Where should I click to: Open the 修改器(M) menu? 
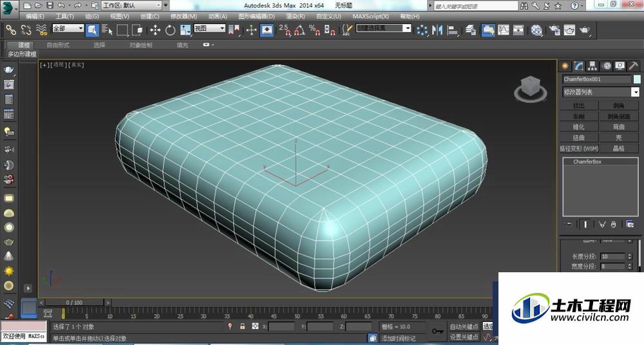[x=184, y=17]
